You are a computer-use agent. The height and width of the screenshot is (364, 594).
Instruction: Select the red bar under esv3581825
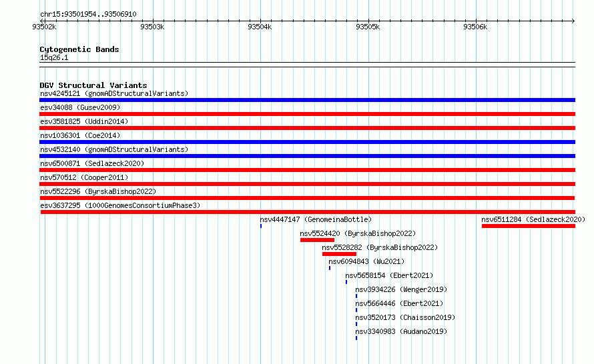[x=307, y=128]
